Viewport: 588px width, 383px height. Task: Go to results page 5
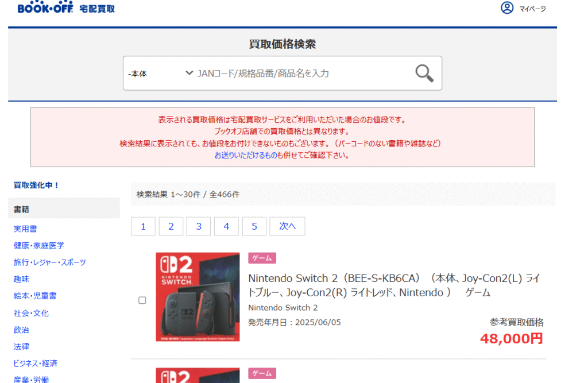[x=254, y=226]
